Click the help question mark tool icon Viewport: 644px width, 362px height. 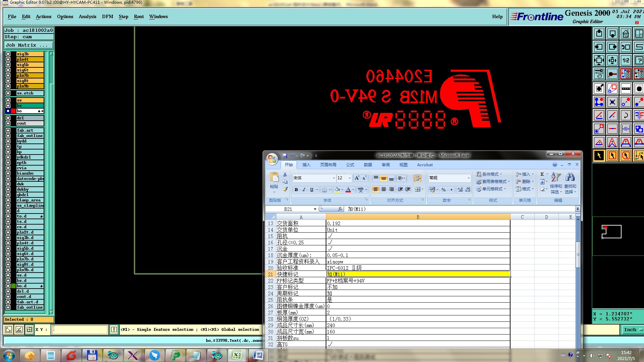(639, 60)
